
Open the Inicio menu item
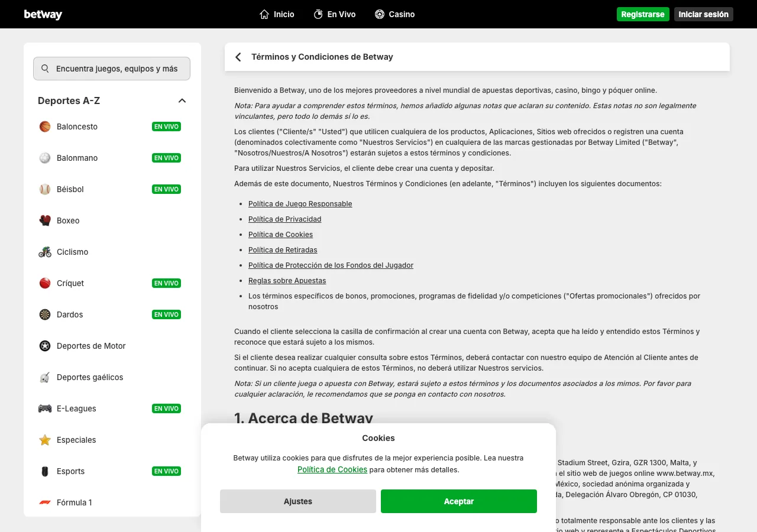[x=277, y=14]
